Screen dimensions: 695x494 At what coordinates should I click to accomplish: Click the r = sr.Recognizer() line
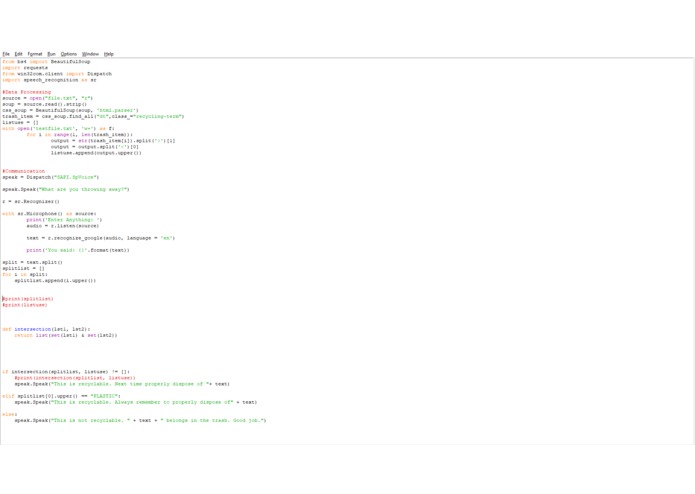point(31,202)
